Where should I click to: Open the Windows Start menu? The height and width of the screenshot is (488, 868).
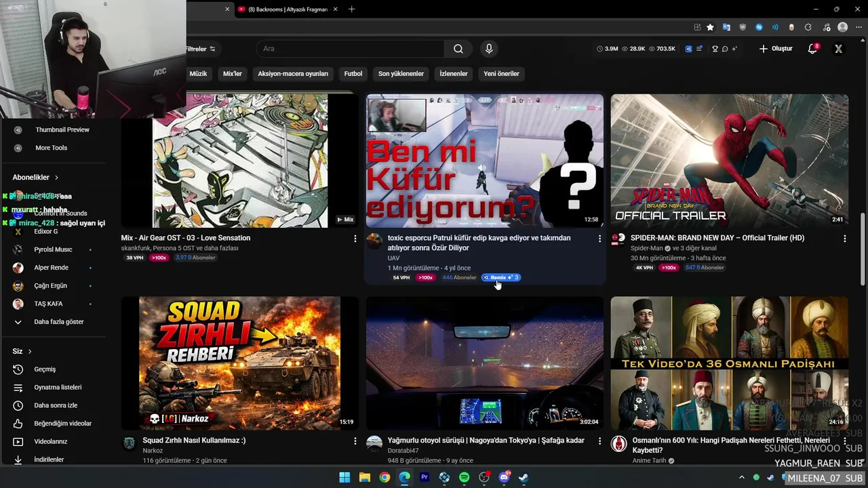click(x=344, y=477)
